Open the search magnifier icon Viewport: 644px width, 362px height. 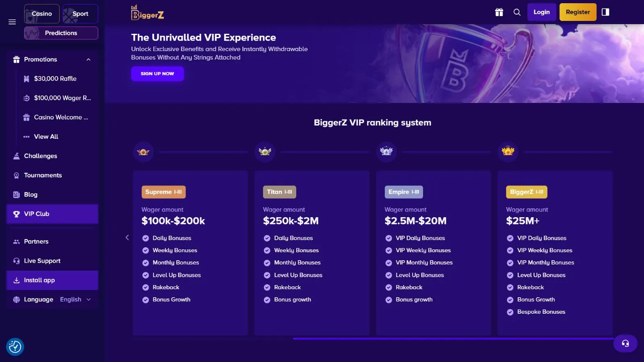pyautogui.click(x=517, y=12)
